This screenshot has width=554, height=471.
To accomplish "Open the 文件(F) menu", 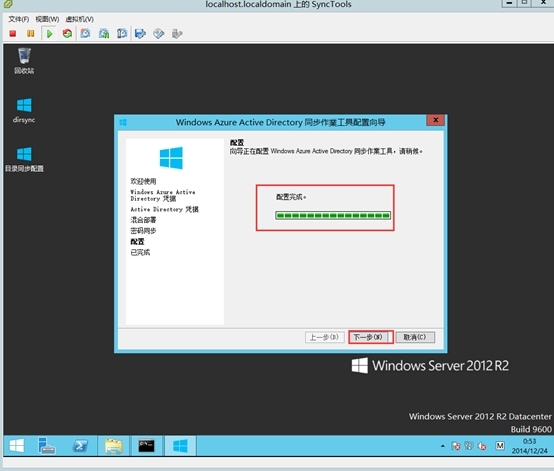I will click(19, 19).
